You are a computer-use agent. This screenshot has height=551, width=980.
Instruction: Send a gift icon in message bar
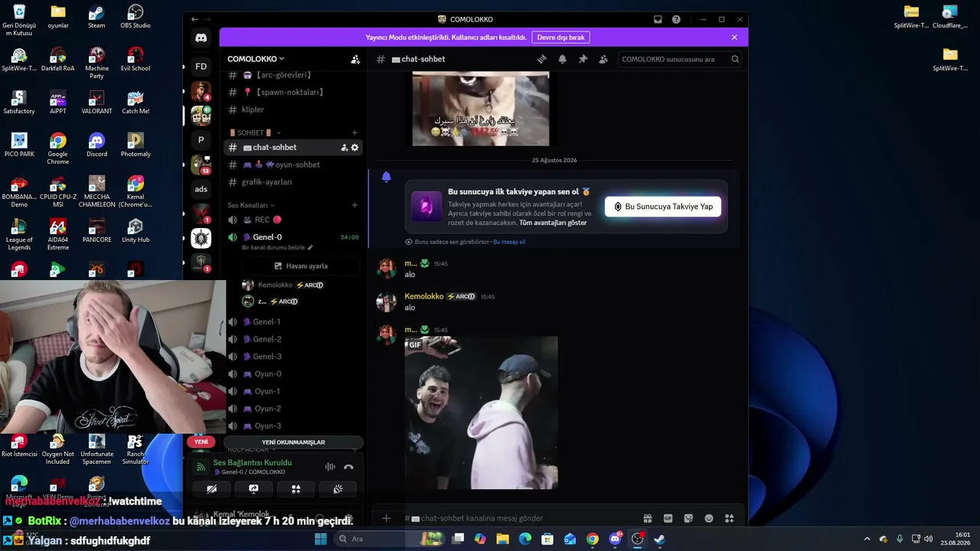click(648, 518)
